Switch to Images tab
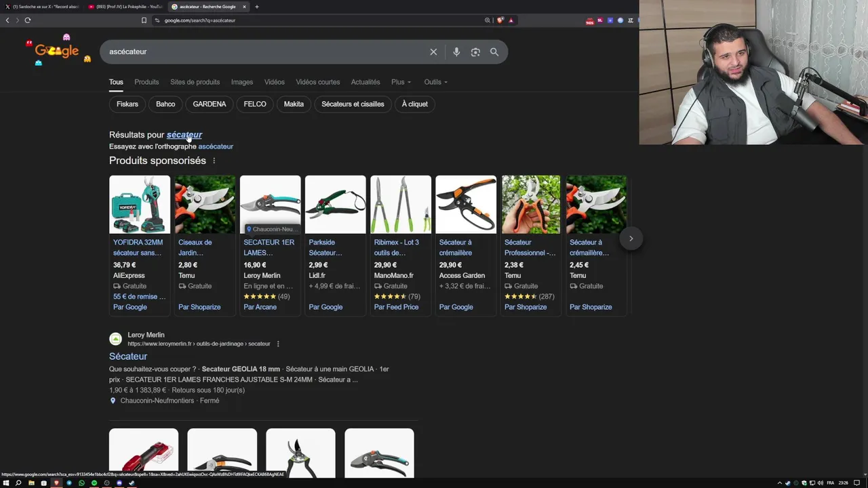Viewport: 868px width, 488px height. (x=242, y=82)
